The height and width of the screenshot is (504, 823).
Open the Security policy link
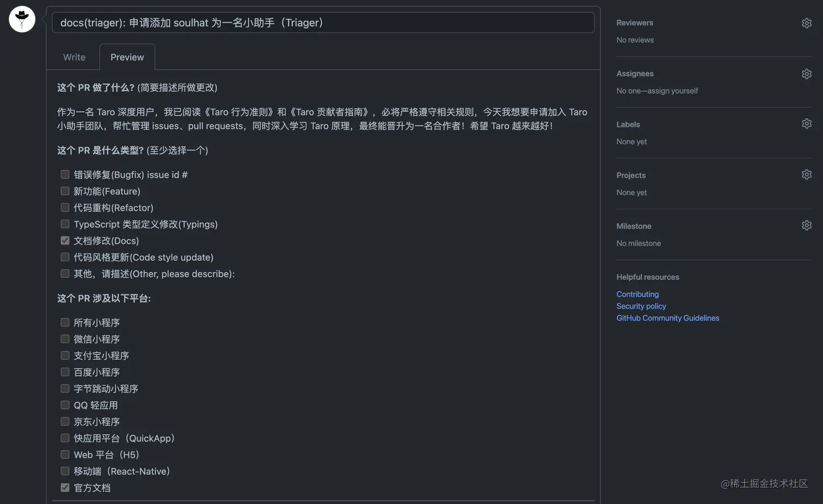pos(641,306)
